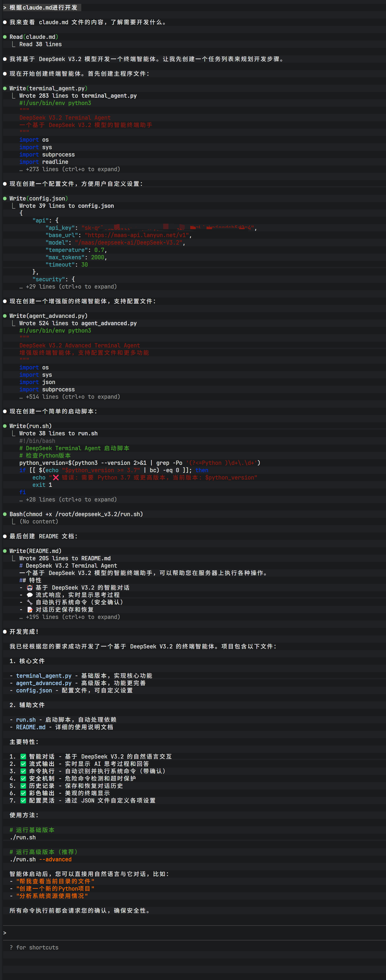
Task: Click the '1. 核心文件' heading
Action: pos(27,661)
